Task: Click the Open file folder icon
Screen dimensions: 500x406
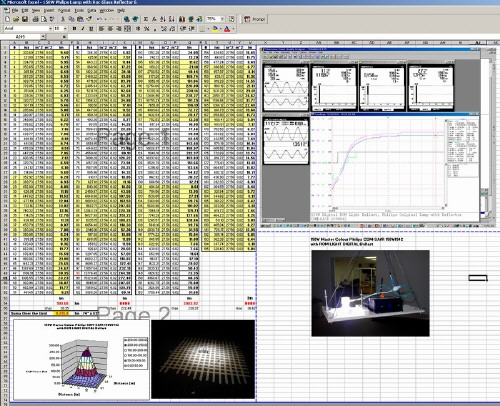Action: click(x=16, y=19)
